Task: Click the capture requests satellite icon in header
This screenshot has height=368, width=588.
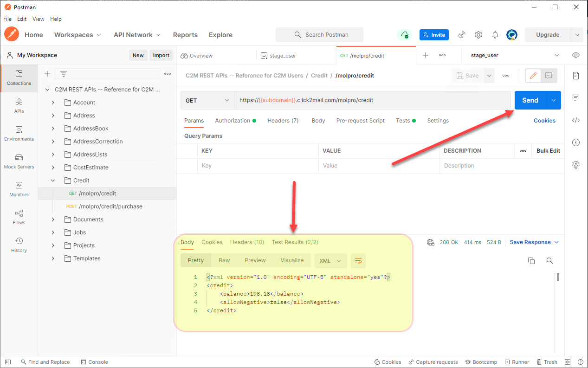Action: (x=462, y=35)
